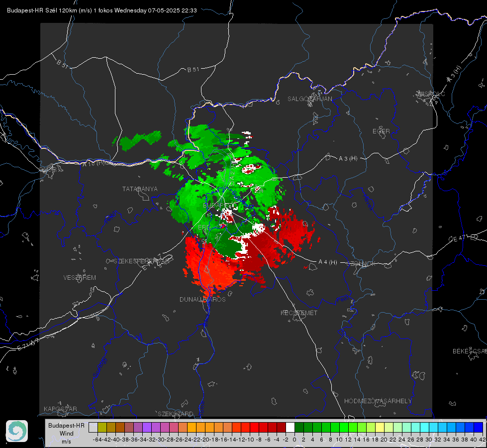Click the EGER city label
487x448 pixels.
pos(381,131)
